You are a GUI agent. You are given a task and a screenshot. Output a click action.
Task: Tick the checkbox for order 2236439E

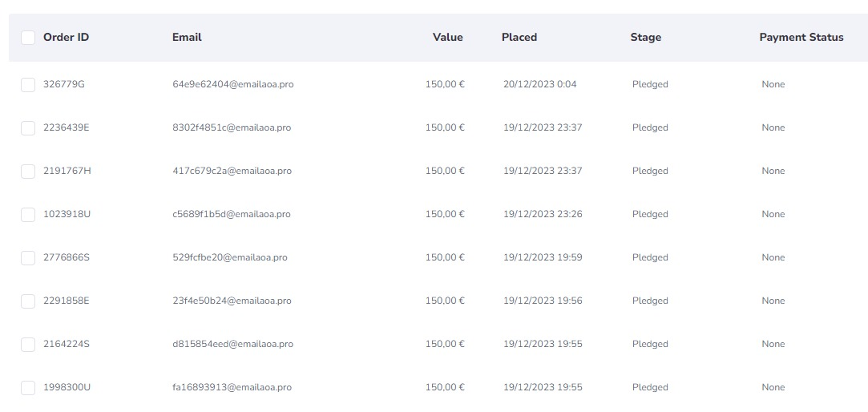tap(28, 128)
